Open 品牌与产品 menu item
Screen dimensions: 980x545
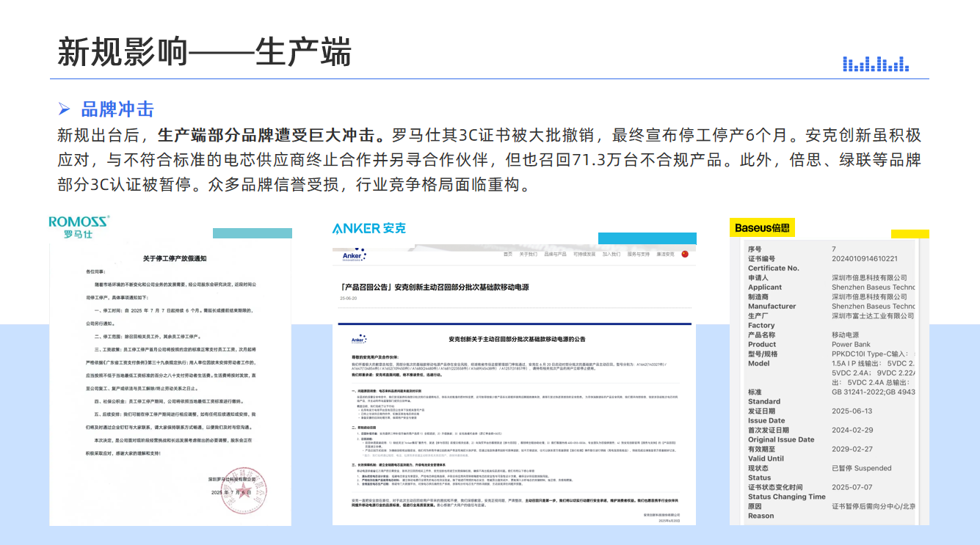(555, 255)
